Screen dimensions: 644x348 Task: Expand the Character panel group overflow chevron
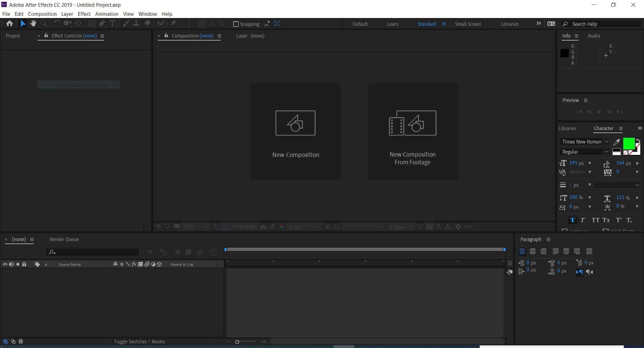coord(640,128)
